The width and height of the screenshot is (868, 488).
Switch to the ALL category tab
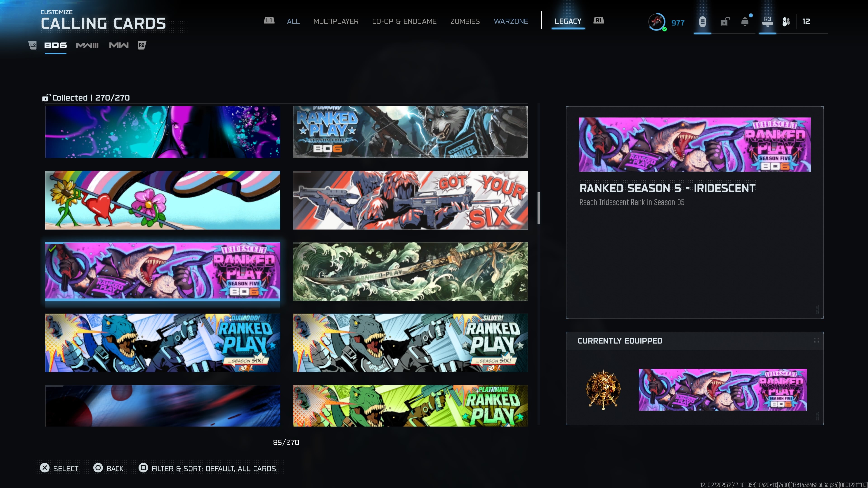click(293, 21)
